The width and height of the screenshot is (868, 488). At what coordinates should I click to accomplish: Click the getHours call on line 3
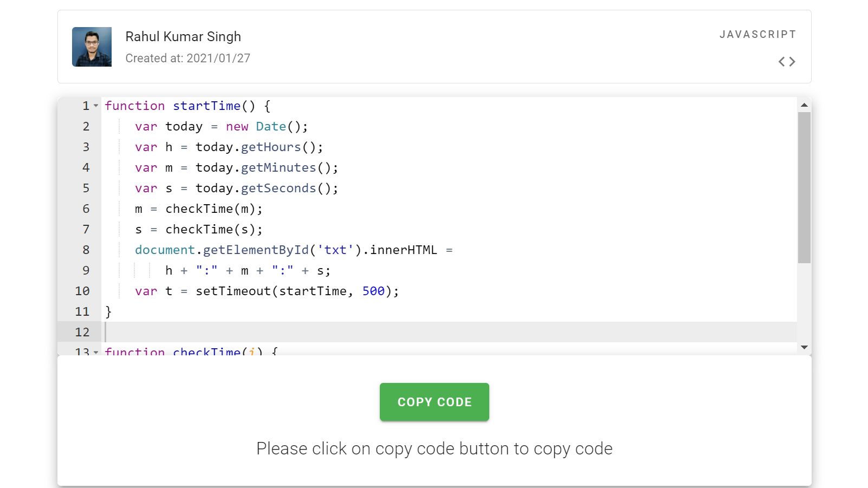coord(271,147)
